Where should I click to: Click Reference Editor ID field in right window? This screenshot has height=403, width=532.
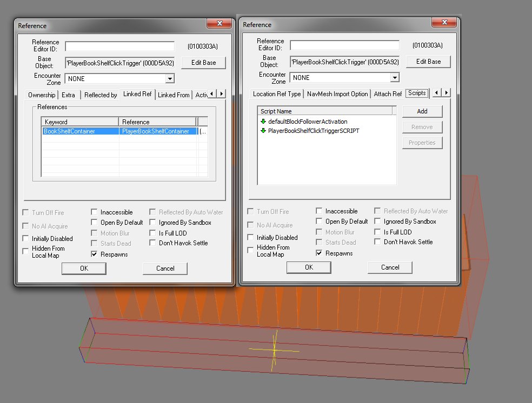tap(345, 45)
